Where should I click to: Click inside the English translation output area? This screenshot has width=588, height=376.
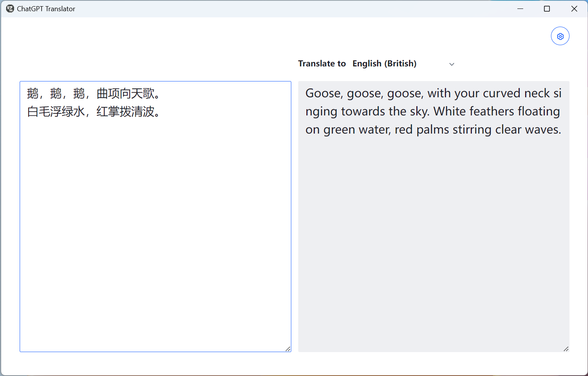[x=434, y=217]
